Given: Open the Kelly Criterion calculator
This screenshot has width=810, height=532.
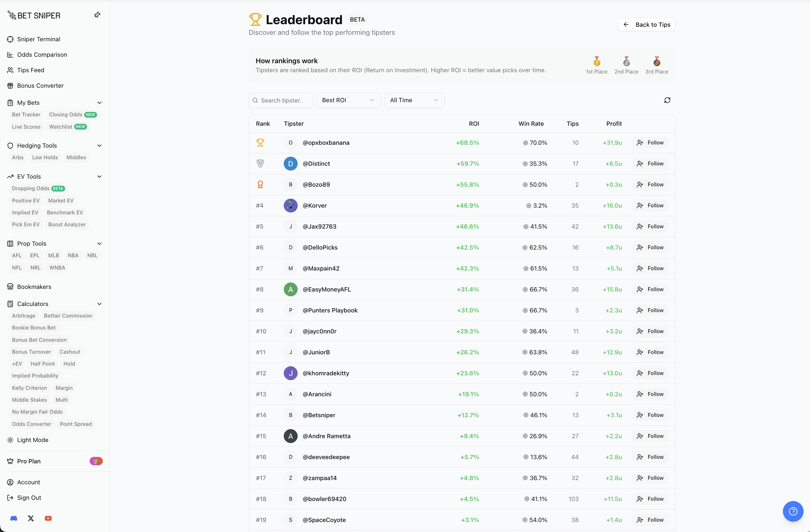Looking at the screenshot, I should click(x=29, y=388).
